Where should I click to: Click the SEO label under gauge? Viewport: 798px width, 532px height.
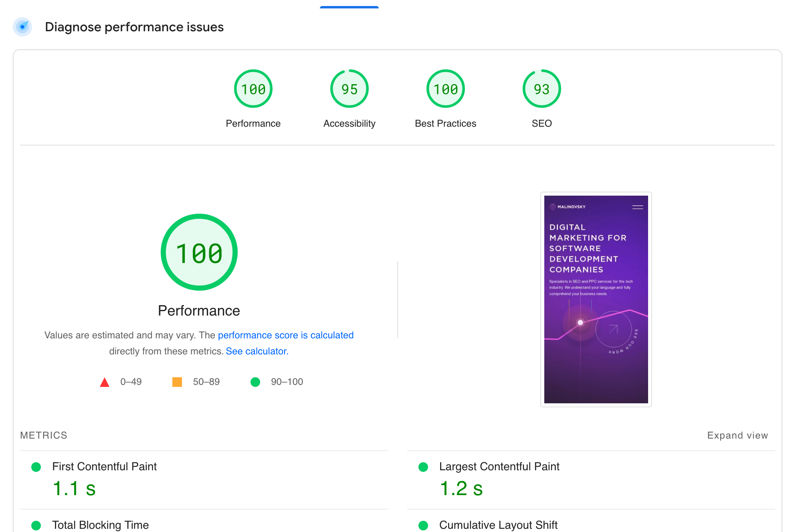[x=542, y=123]
